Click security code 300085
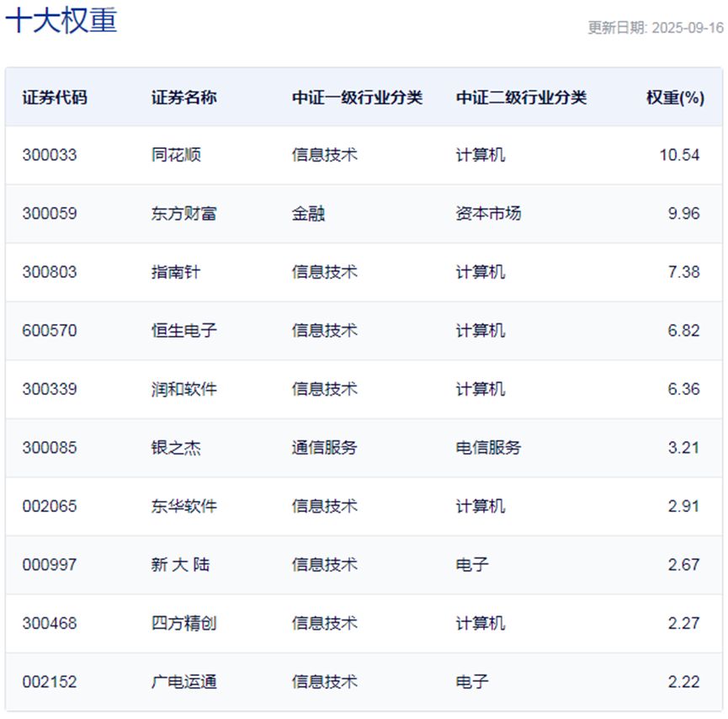This screenshot has width=728, height=719. click(50, 447)
